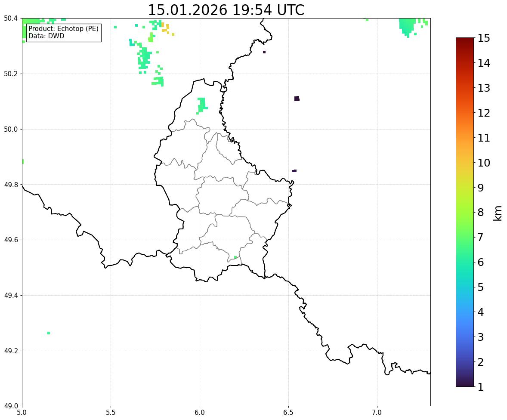The height and width of the screenshot is (420, 507).
Task: Click colorbar tick label "7"
Action: (481, 237)
